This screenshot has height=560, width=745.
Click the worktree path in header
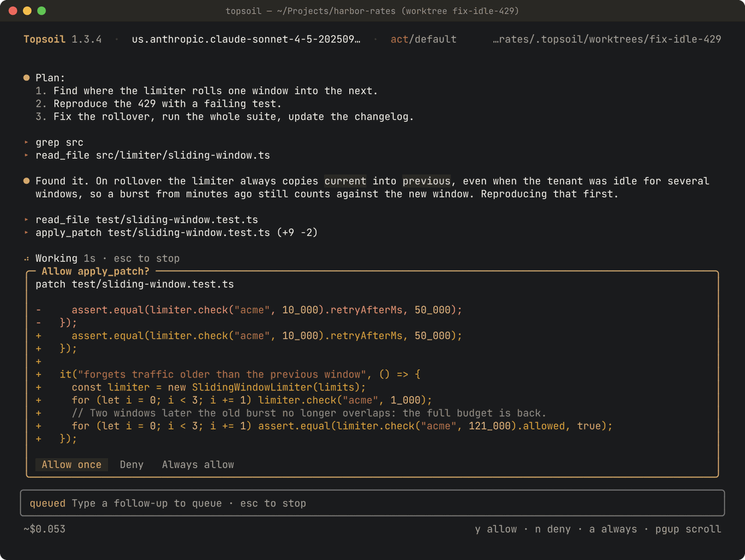point(607,39)
